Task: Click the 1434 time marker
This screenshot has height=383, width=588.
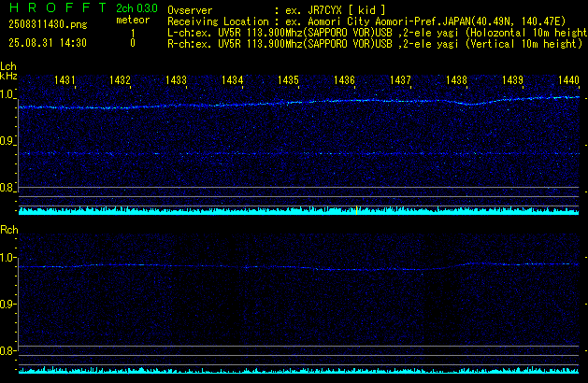Action: coord(232,80)
